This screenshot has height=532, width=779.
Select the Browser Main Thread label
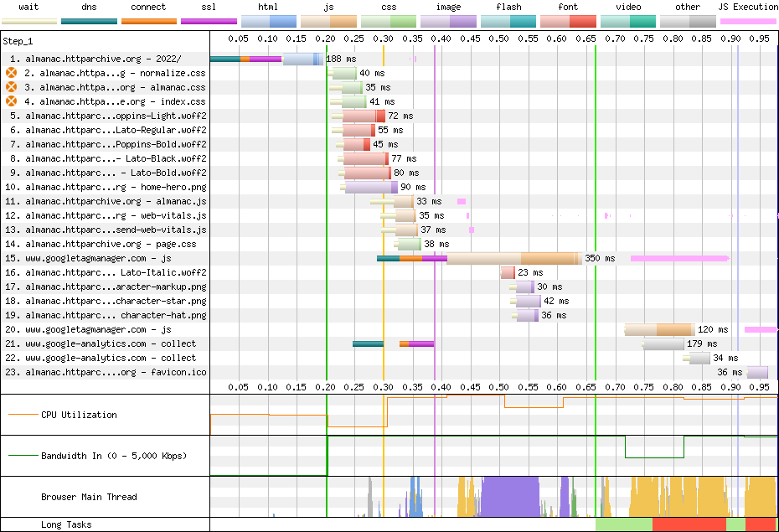[89, 497]
